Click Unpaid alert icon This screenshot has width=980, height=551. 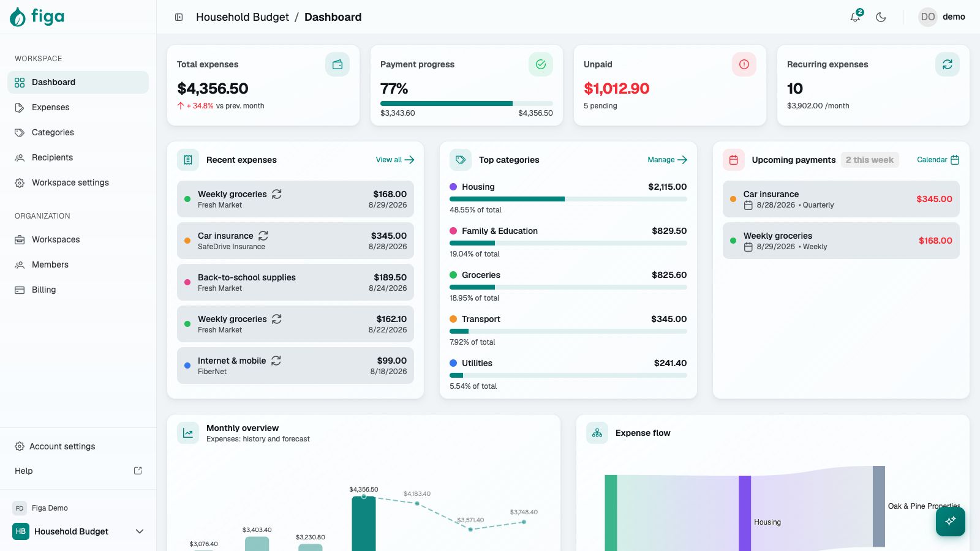pos(744,64)
